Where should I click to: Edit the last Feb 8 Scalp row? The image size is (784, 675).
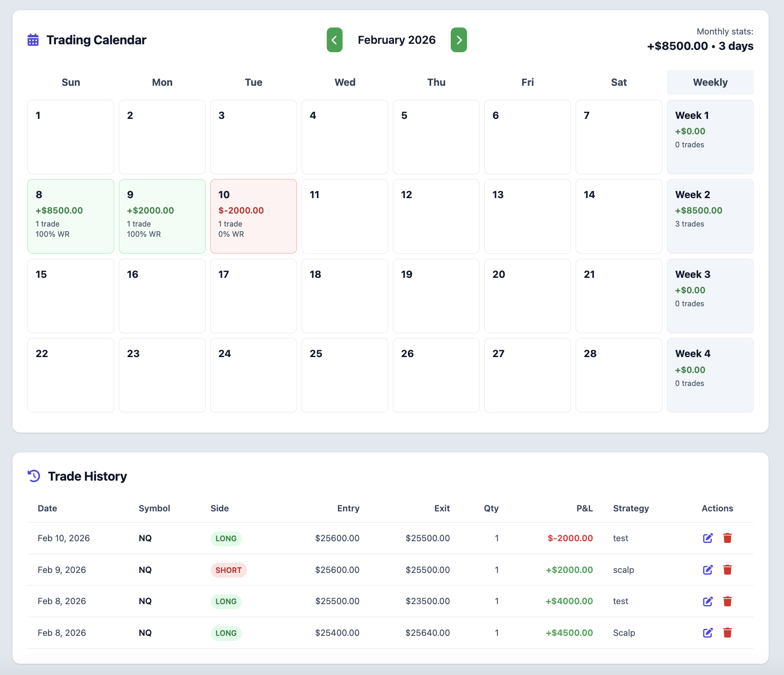[708, 633]
